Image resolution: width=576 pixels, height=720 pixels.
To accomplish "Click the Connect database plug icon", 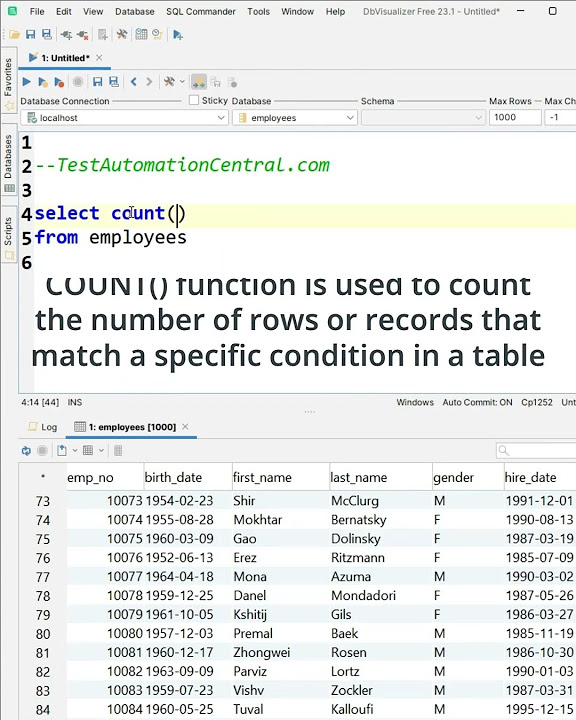I will pos(66,34).
